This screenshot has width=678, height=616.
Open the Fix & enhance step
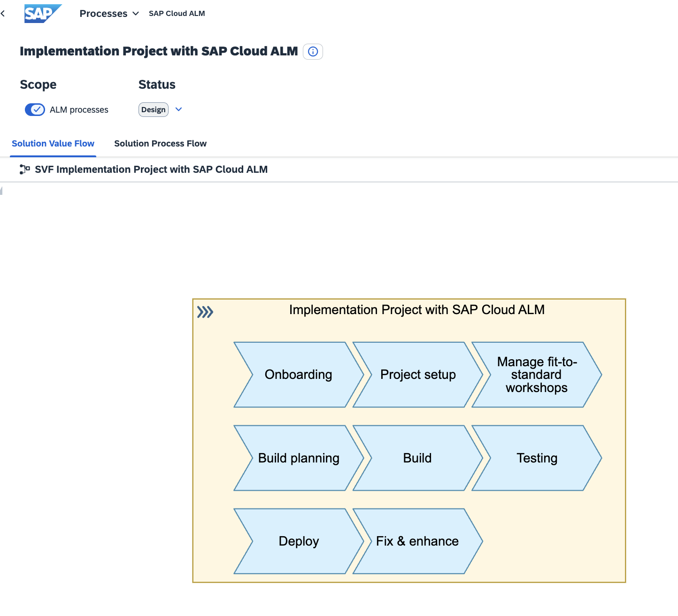point(417,541)
